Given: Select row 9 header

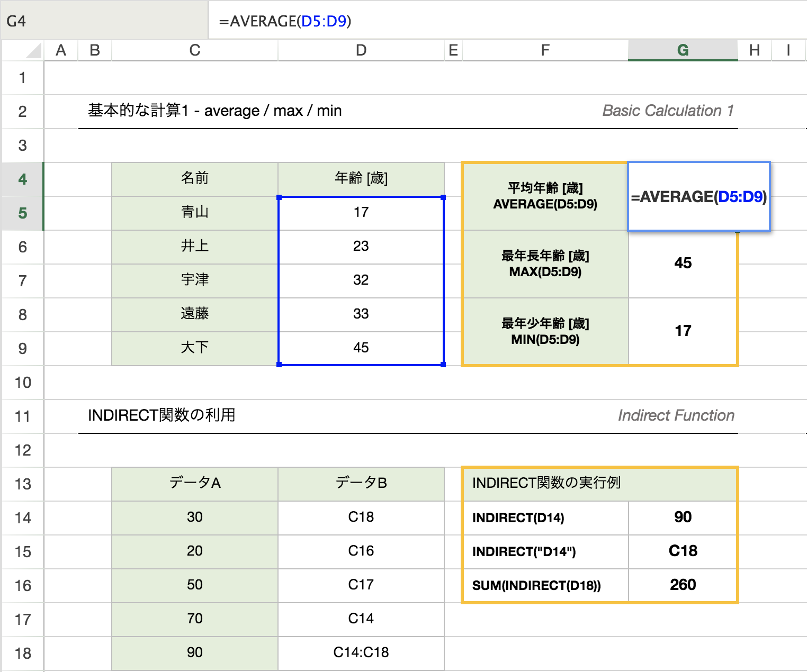Looking at the screenshot, I should 22,349.
